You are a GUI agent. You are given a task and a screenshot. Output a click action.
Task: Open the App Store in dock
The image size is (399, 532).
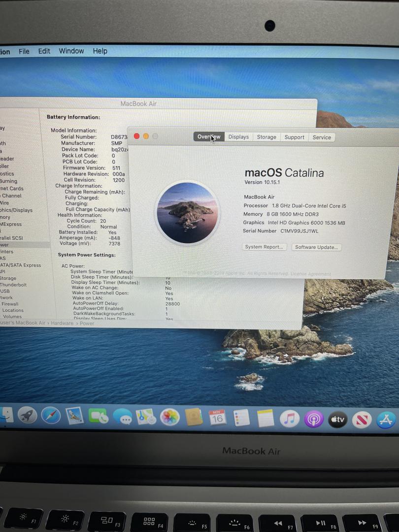(386, 420)
